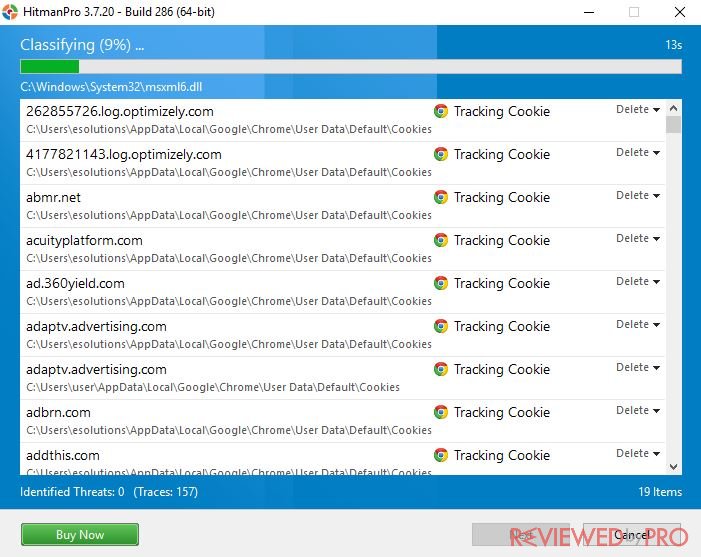Screen dimensions: 701x557
Task: Open Delete dropdown for addthis.com
Action: 638,453
